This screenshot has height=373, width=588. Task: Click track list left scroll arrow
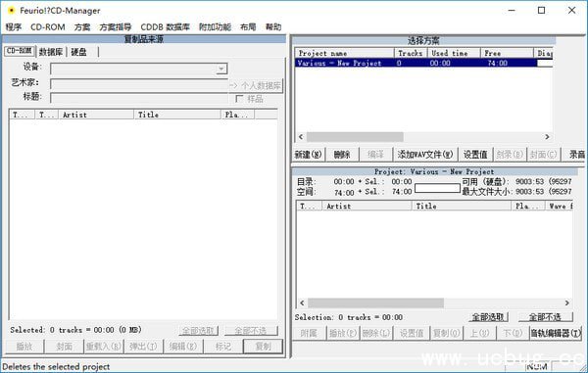302,303
